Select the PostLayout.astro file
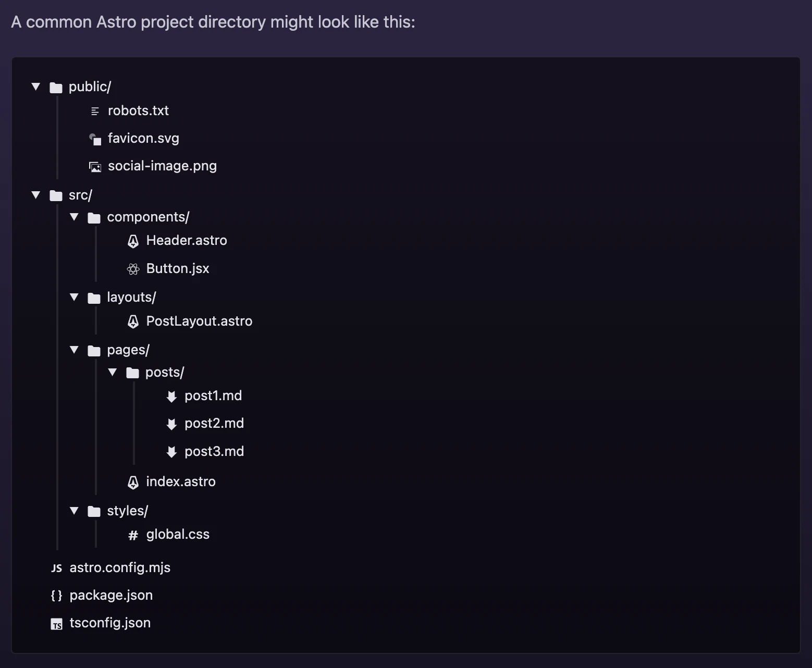Viewport: 812px width, 668px height. [x=190, y=321]
